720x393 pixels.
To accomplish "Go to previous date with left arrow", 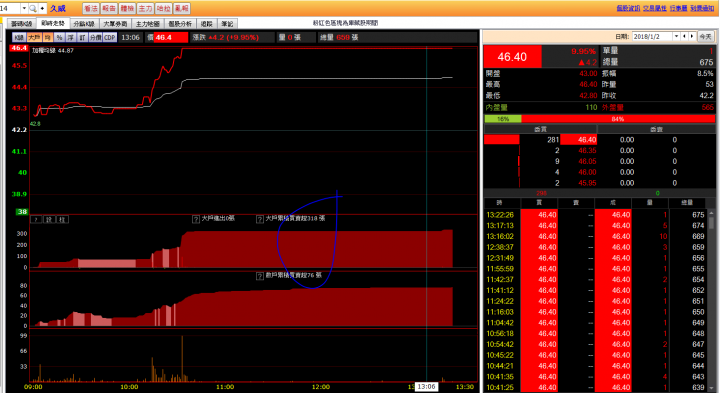I will (685, 37).
